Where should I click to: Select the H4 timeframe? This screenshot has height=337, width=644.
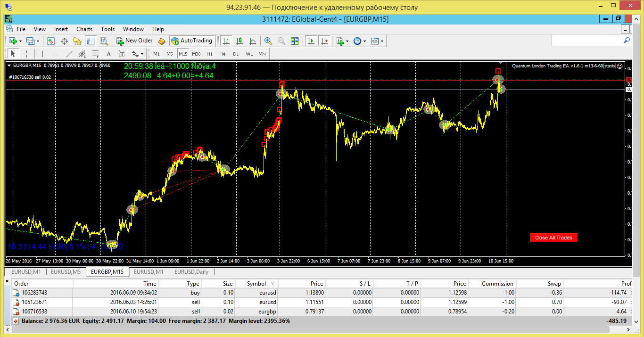[223, 54]
